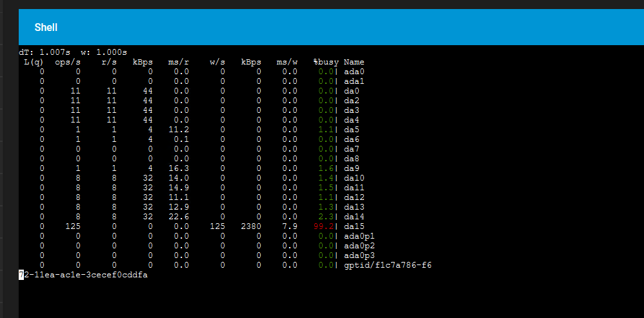The image size is (644, 318).
Task: Click the red 99.2 busy value
Action: click(323, 226)
